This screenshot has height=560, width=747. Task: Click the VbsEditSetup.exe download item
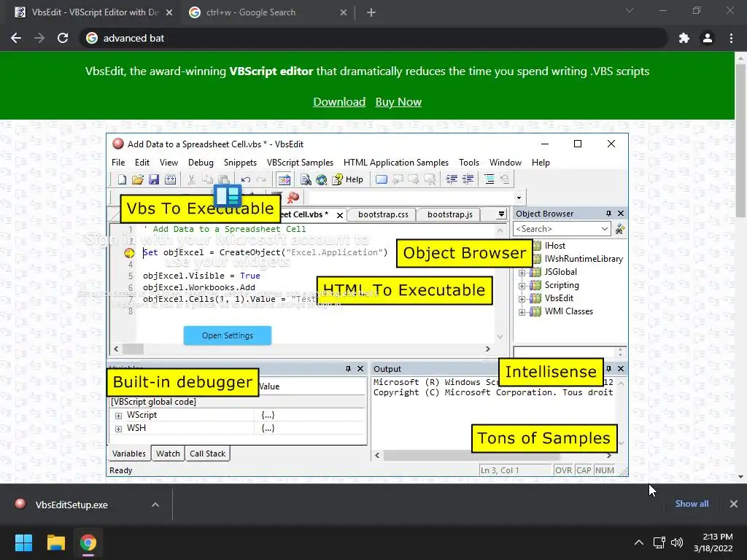(x=71, y=505)
